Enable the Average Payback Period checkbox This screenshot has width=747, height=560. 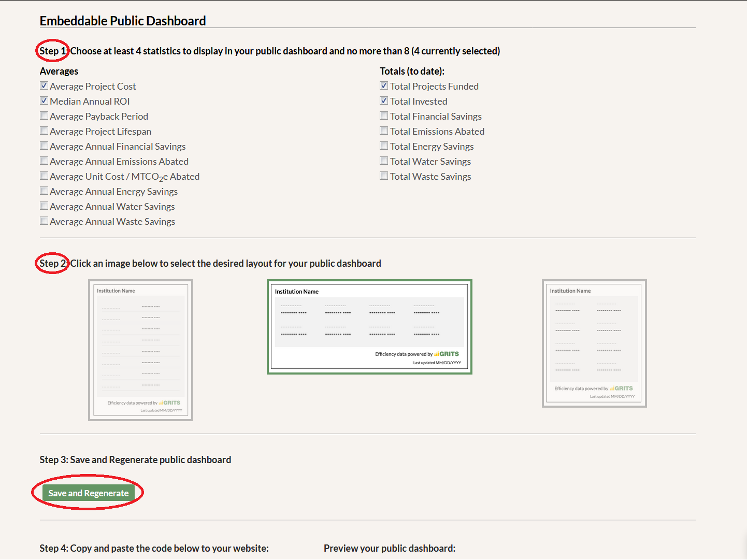pos(44,116)
